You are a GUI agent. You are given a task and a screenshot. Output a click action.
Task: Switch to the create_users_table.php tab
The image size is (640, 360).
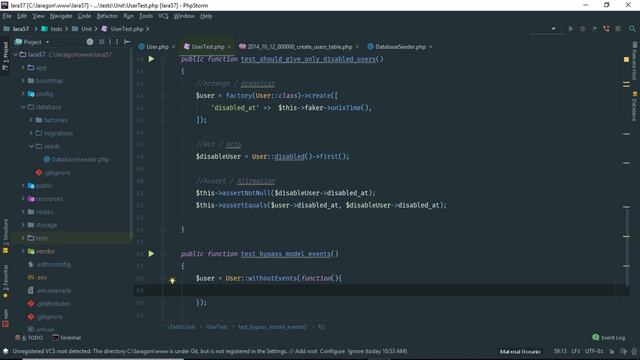(x=299, y=47)
